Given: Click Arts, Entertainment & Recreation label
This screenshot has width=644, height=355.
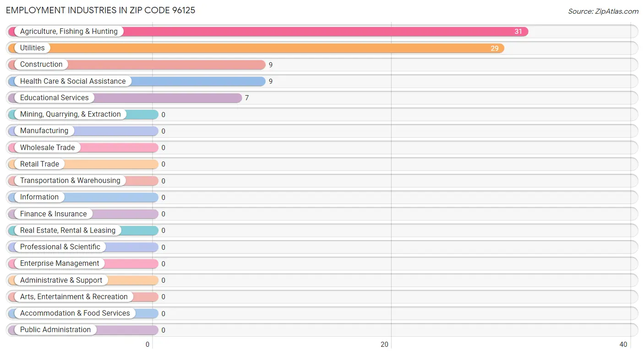Looking at the screenshot, I should 74,297.
